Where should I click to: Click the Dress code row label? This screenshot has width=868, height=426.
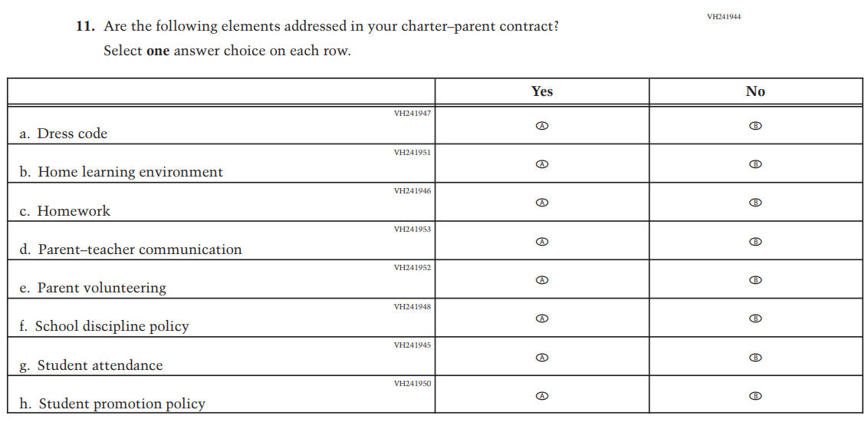(x=72, y=134)
